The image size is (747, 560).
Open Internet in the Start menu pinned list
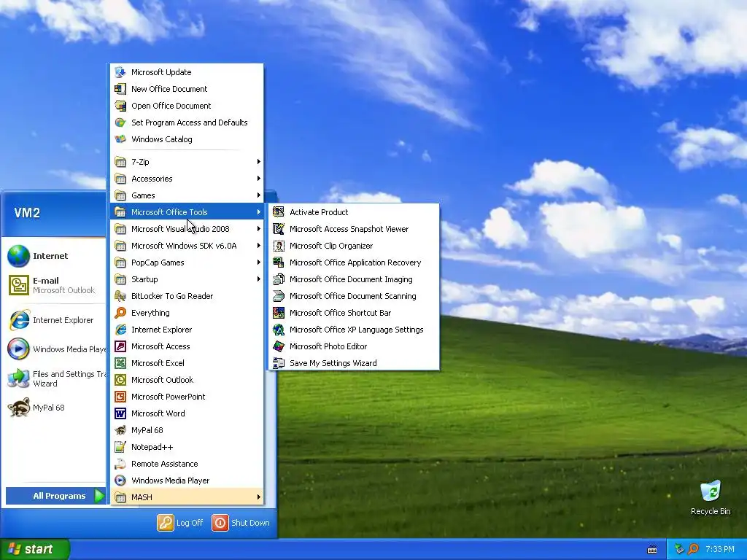coord(54,256)
